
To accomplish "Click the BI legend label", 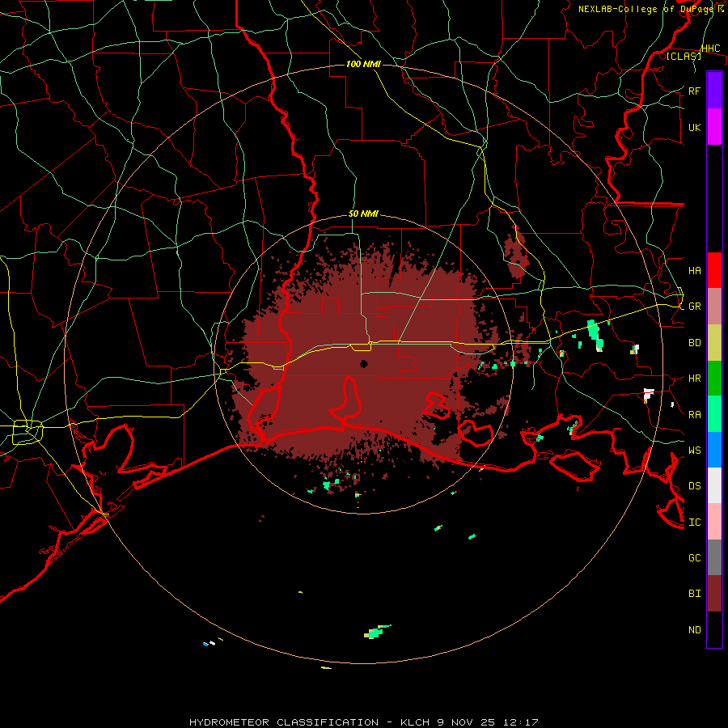I will pyautogui.click(x=694, y=594).
